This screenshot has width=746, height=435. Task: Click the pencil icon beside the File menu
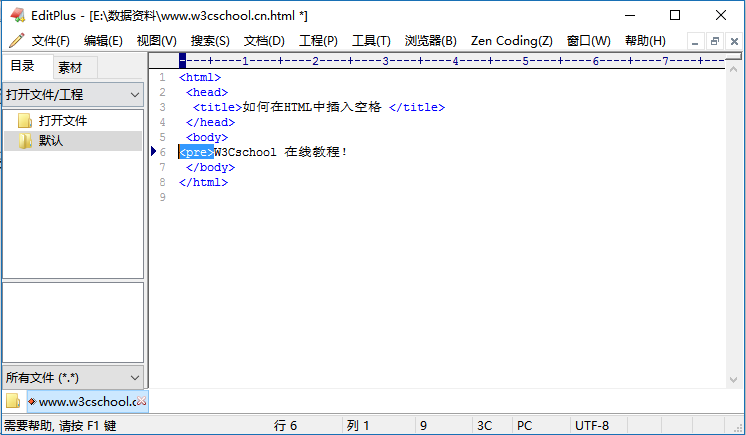16,41
